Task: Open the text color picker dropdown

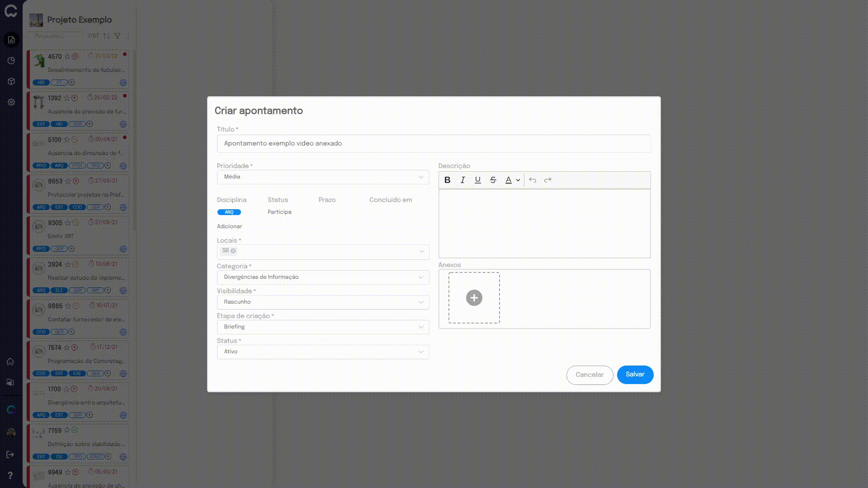Action: 518,180
